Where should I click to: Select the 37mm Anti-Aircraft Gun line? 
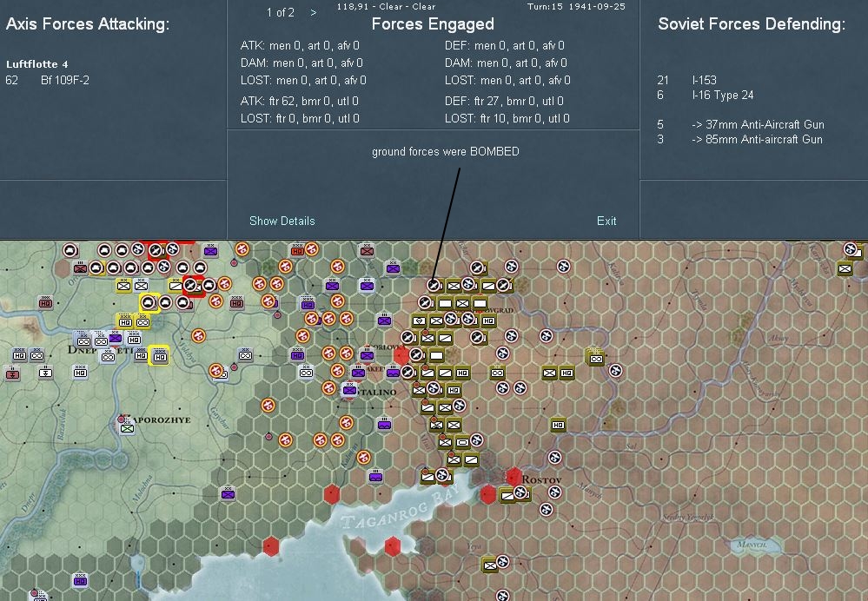pyautogui.click(x=758, y=124)
